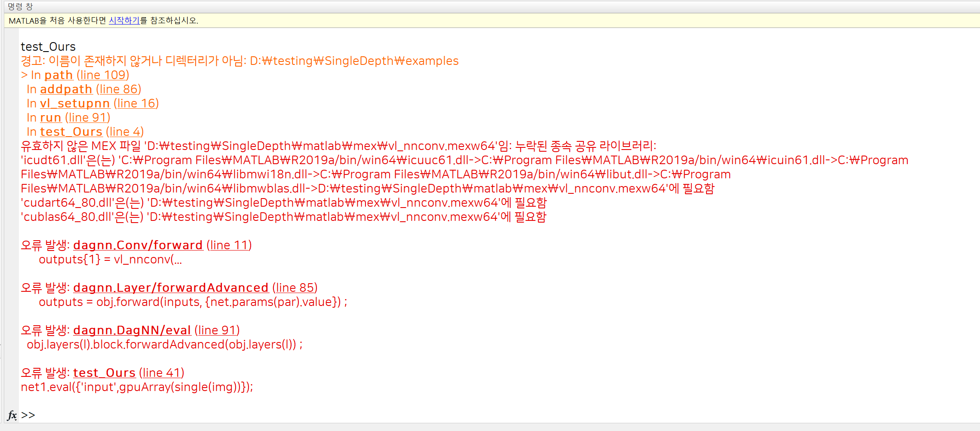Click the 명령 창 panel title
980x431 pixels.
point(20,6)
